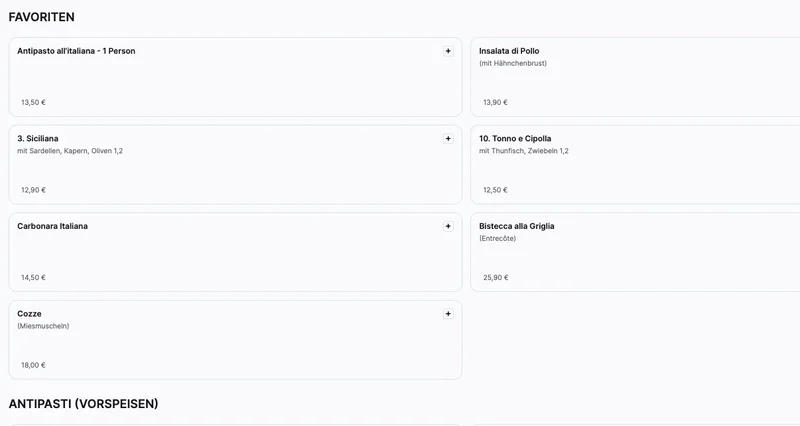Viewport: 800px width, 426px height.
Task: Select the Carbonara Italiana dish name
Action: click(x=52, y=226)
